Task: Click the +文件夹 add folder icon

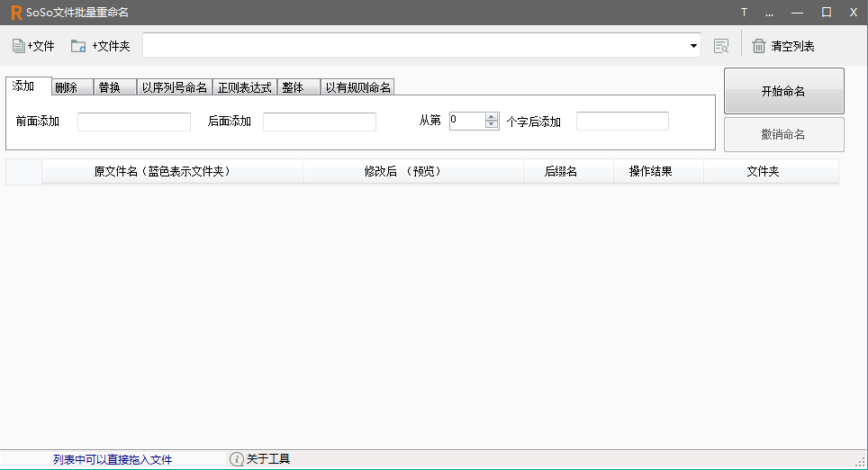Action: coord(78,46)
